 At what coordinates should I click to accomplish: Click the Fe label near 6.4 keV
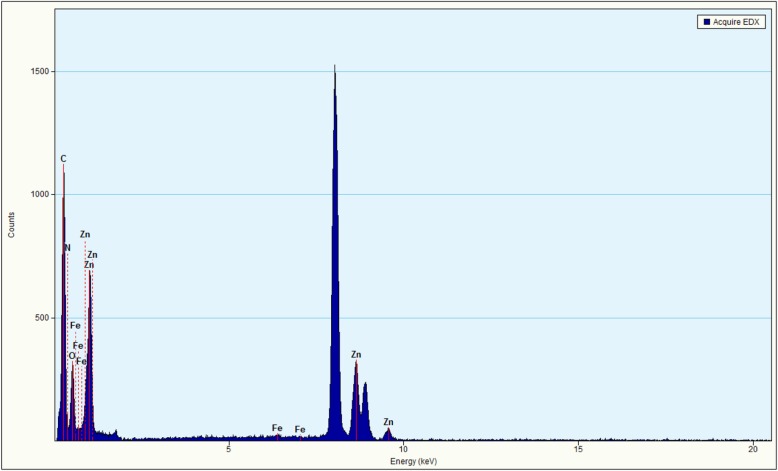pos(277,428)
